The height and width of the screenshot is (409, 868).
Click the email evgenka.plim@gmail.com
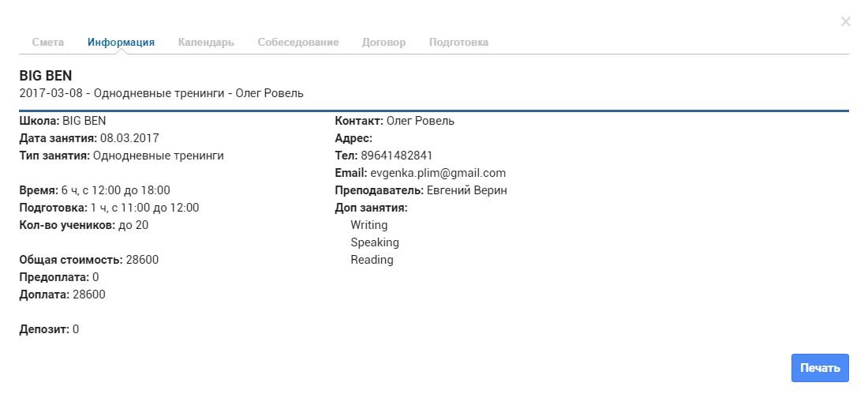pos(438,174)
